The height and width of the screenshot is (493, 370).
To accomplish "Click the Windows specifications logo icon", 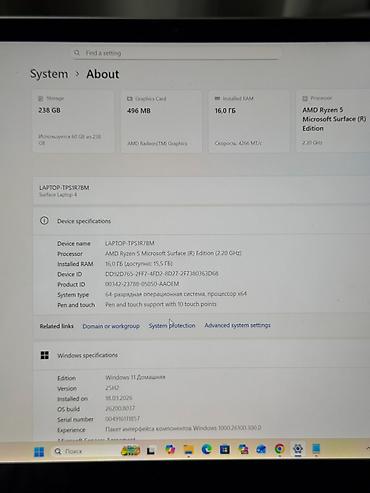I will 45,355.
